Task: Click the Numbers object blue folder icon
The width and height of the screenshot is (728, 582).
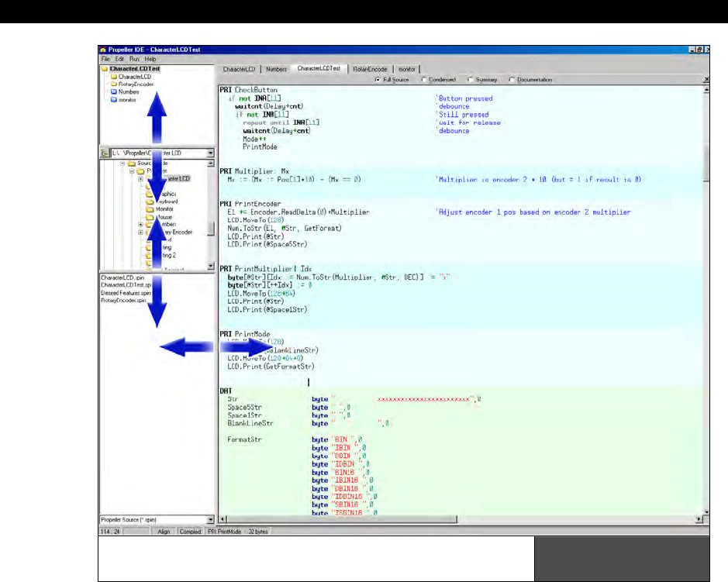Action: 114,92
